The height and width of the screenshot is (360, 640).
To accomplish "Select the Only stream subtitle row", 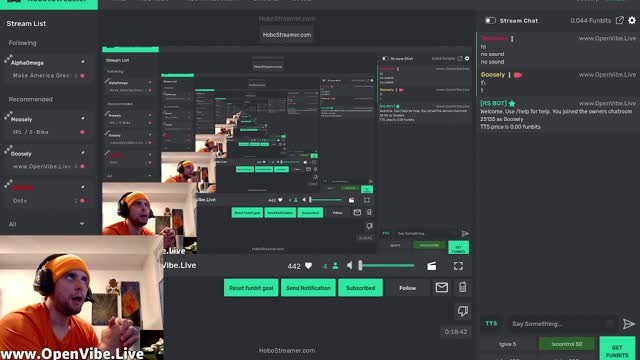I will tap(47, 201).
